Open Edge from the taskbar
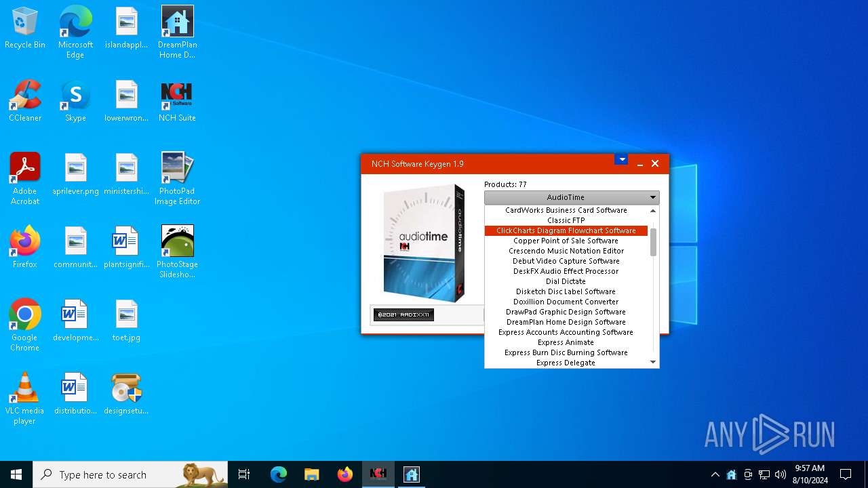The height and width of the screenshot is (488, 868). [279, 474]
